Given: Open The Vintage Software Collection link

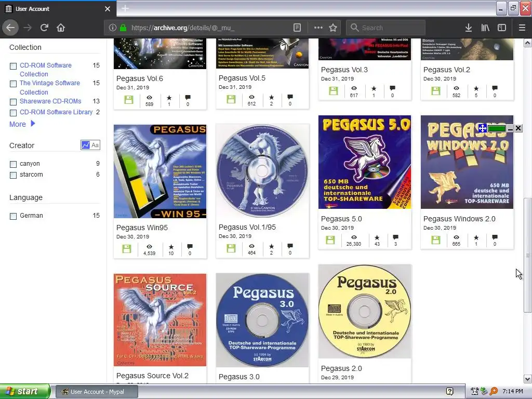Looking at the screenshot, I should 49,87.
